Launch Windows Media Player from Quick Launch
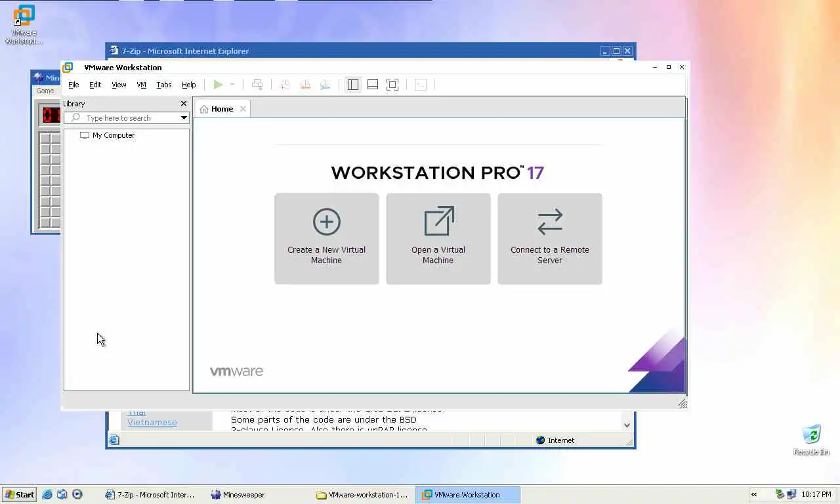The height and width of the screenshot is (504, 840). [x=77, y=495]
